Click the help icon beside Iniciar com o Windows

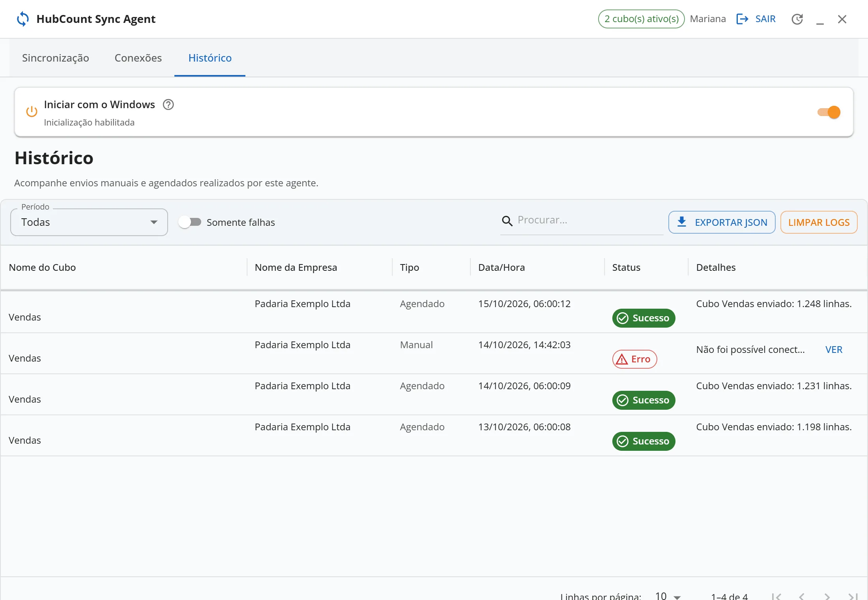168,105
